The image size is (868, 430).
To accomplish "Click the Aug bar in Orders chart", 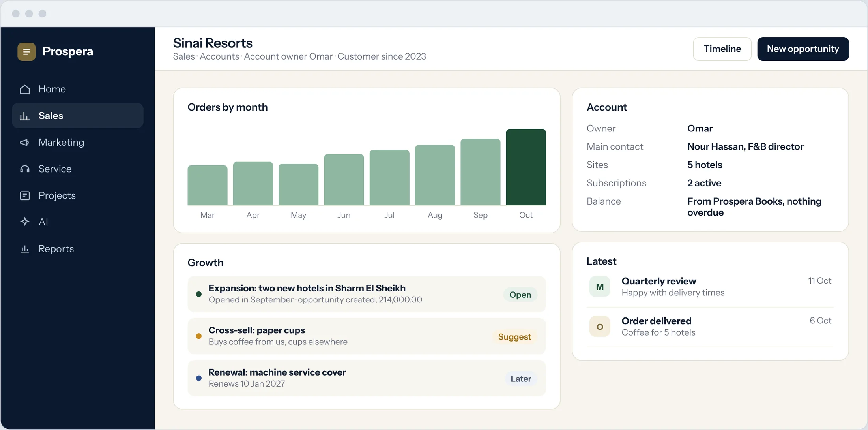I will [435, 175].
